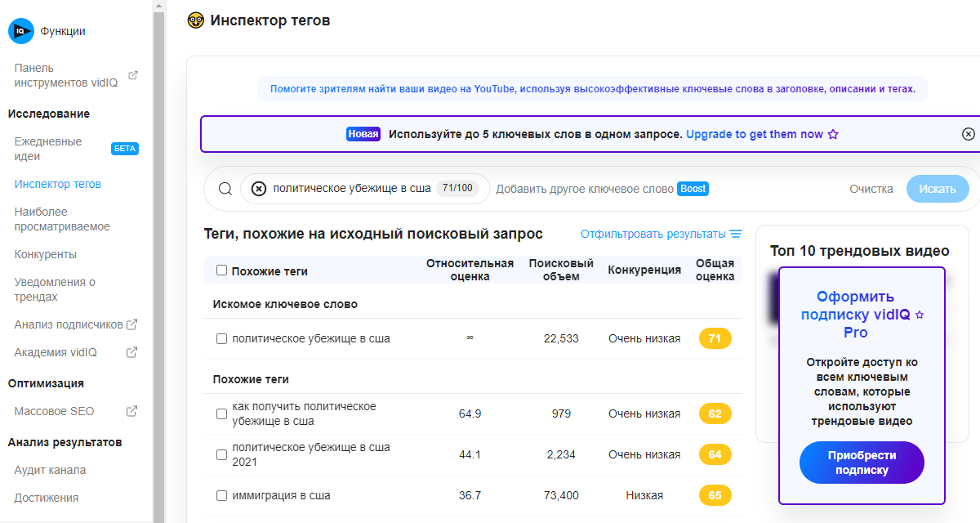This screenshot has width=980, height=523.
Task: Click relative score 36.7
Action: 470,495
